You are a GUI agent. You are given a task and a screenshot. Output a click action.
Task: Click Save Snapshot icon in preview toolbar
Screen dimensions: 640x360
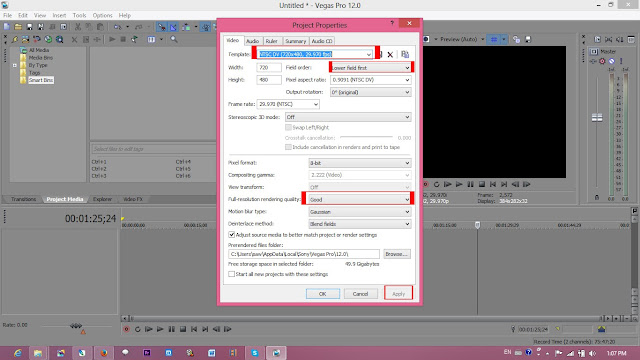tap(528, 39)
